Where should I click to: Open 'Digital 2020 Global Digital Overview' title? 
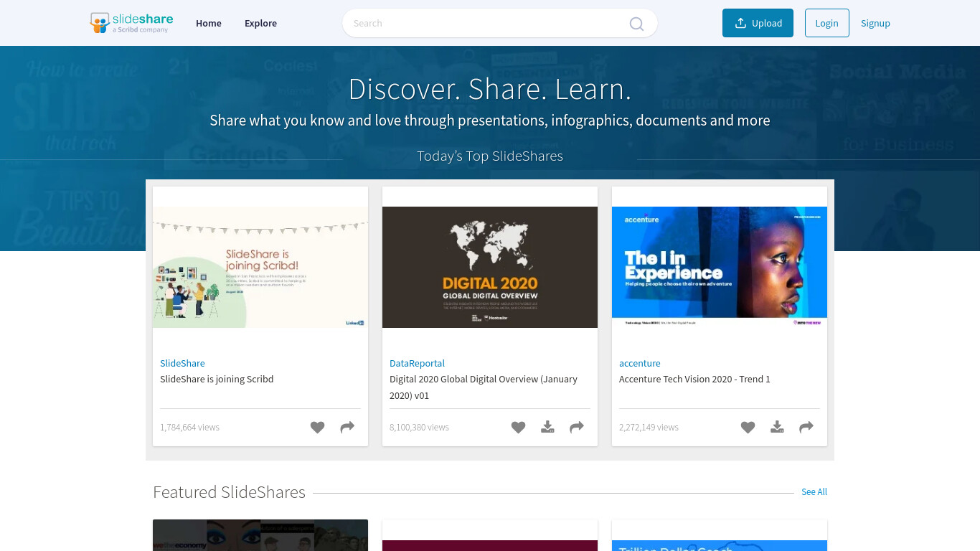[484, 387]
